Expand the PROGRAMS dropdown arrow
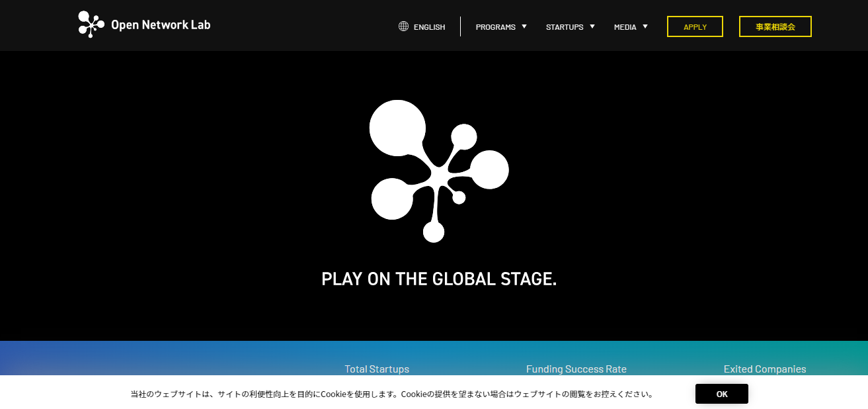Screen dimensions: 868x409 524,26
